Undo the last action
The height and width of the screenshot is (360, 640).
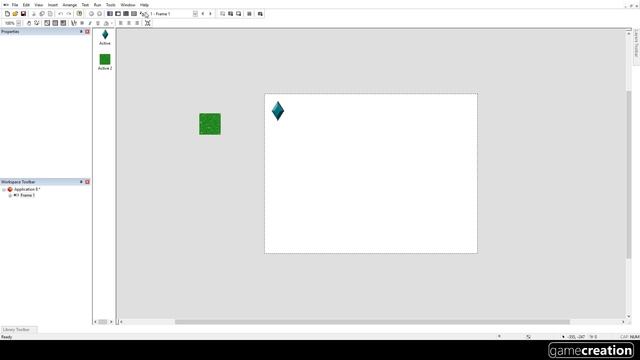coord(60,14)
